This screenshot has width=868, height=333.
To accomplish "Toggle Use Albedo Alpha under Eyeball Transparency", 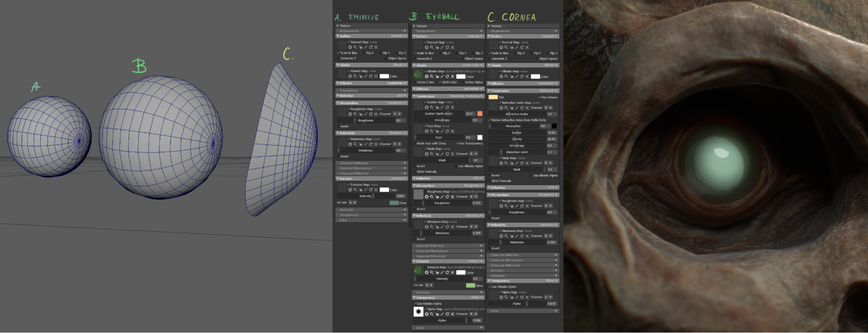I will [415, 304].
